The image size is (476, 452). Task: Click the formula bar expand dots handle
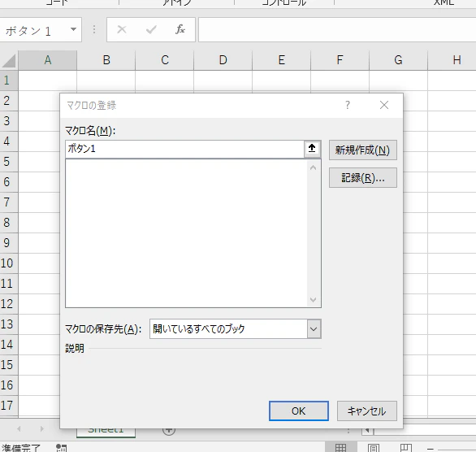94,29
